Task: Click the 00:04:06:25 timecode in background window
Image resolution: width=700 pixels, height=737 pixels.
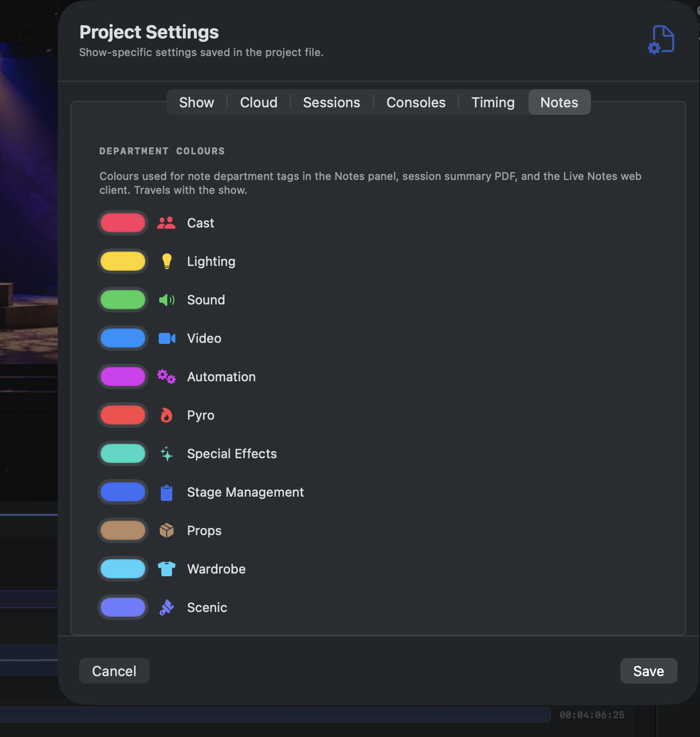Action: point(592,715)
